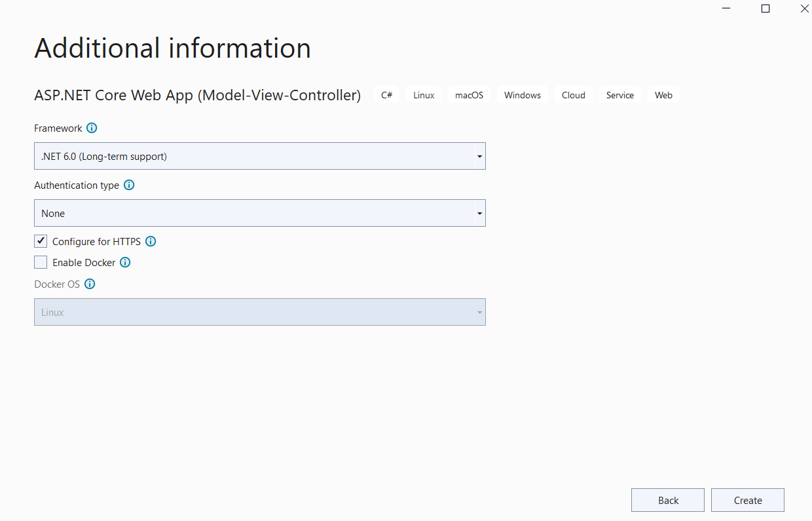Open the Authentication type dropdown showing None
The width and height of the screenshot is (812, 521).
coord(260,213)
